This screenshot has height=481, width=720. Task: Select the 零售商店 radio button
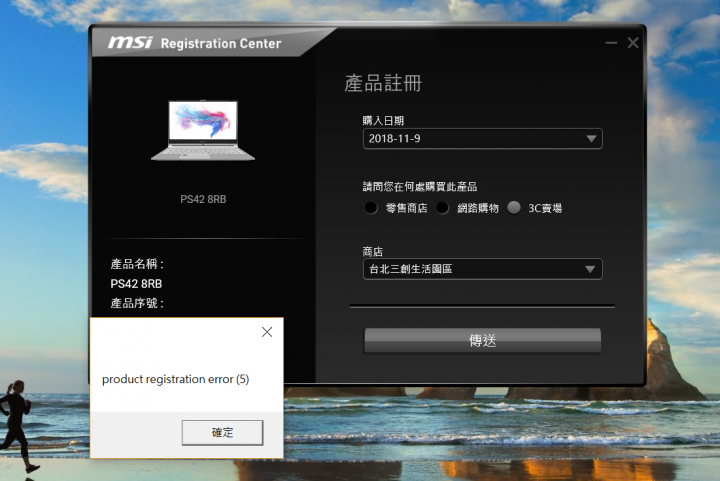click(371, 208)
